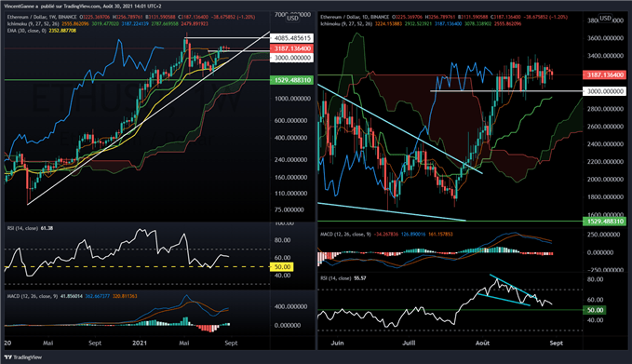Click the 160.000000 tick on weekly price axis

click(292, 178)
